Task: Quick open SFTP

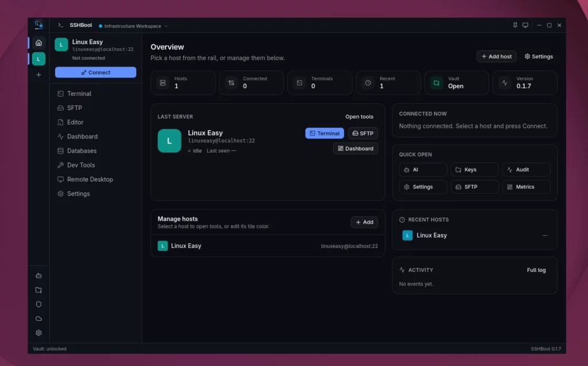Action: click(x=474, y=187)
